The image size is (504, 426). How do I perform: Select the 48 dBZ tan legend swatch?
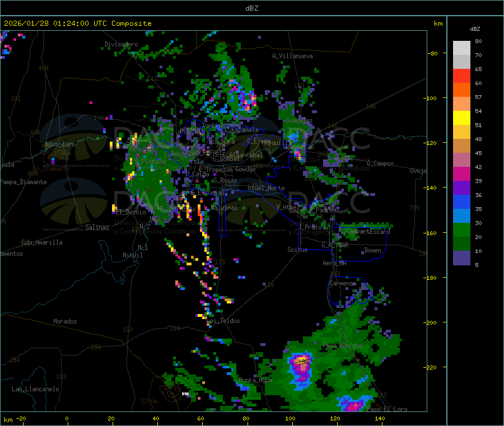pos(461,146)
